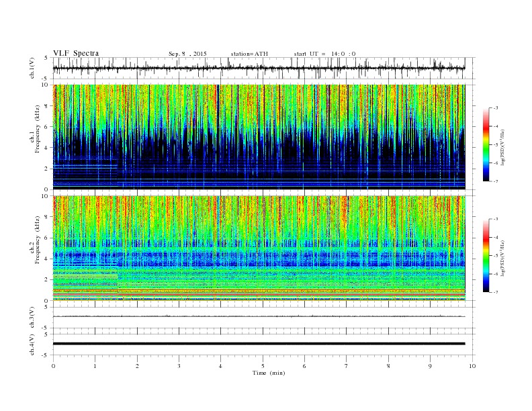This screenshot has width=532, height=411.
Task: Click tick label "7" on the Time axis
Action: (x=347, y=366)
